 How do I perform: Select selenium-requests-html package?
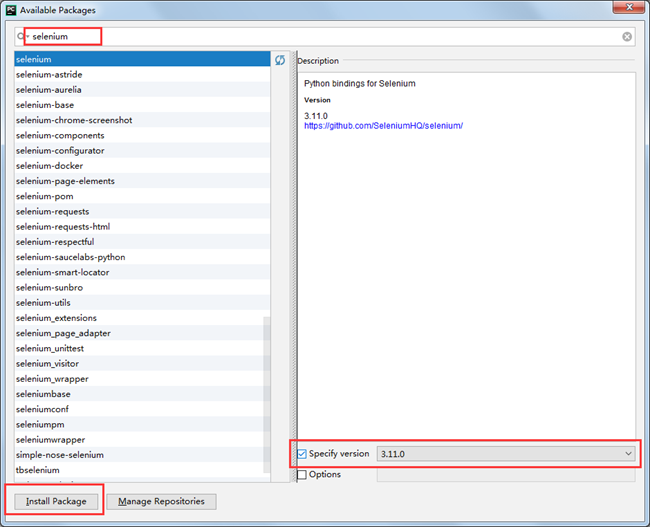pyautogui.click(x=142, y=227)
